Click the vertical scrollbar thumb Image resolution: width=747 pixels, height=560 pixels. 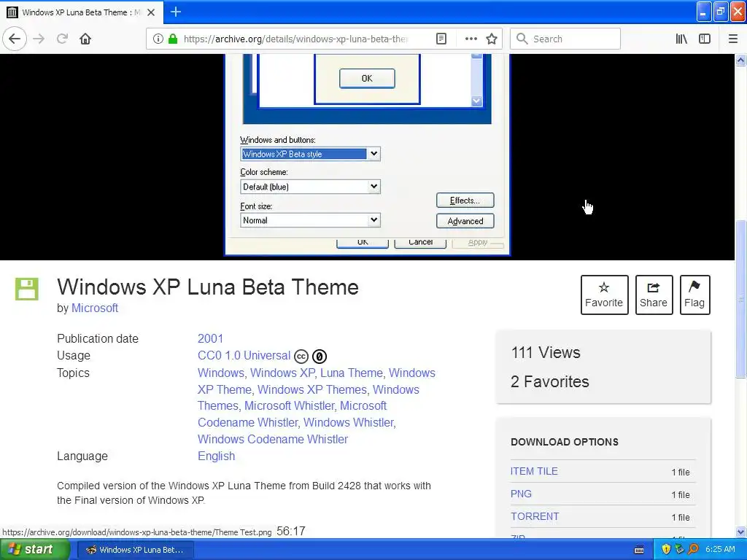(740, 299)
